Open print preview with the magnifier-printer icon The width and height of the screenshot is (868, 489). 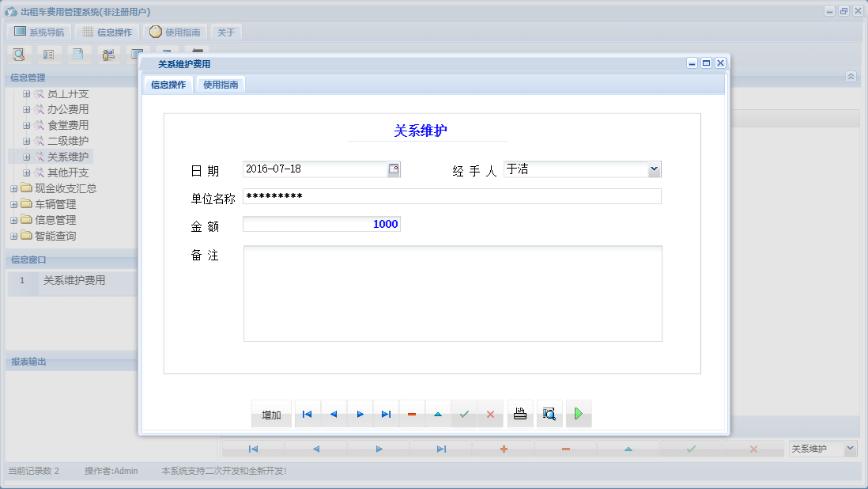pos(549,413)
